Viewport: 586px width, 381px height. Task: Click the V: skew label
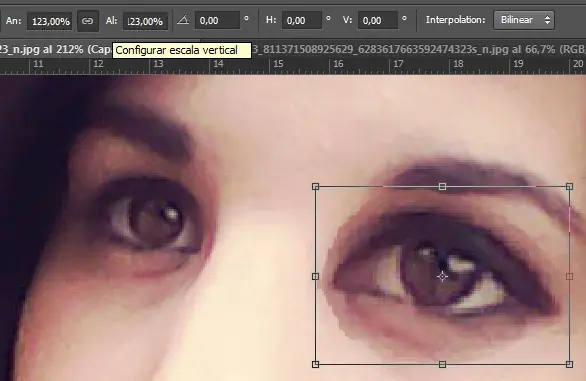click(x=348, y=20)
